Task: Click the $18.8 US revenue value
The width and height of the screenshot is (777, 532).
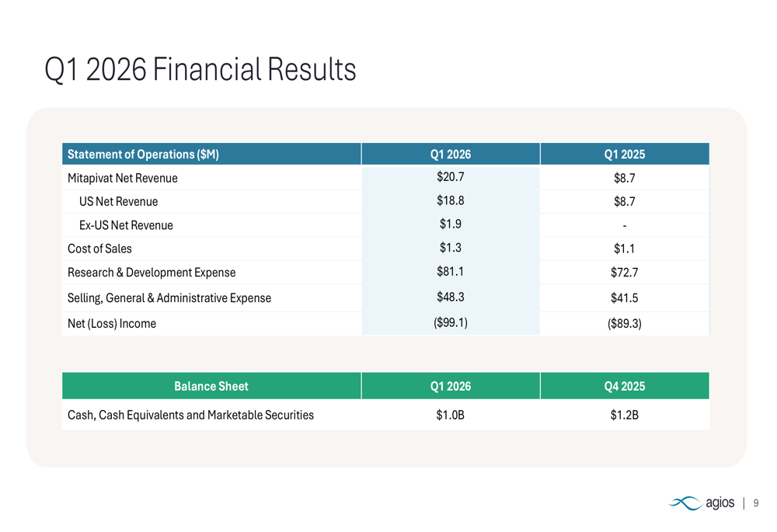Action: click(451, 200)
